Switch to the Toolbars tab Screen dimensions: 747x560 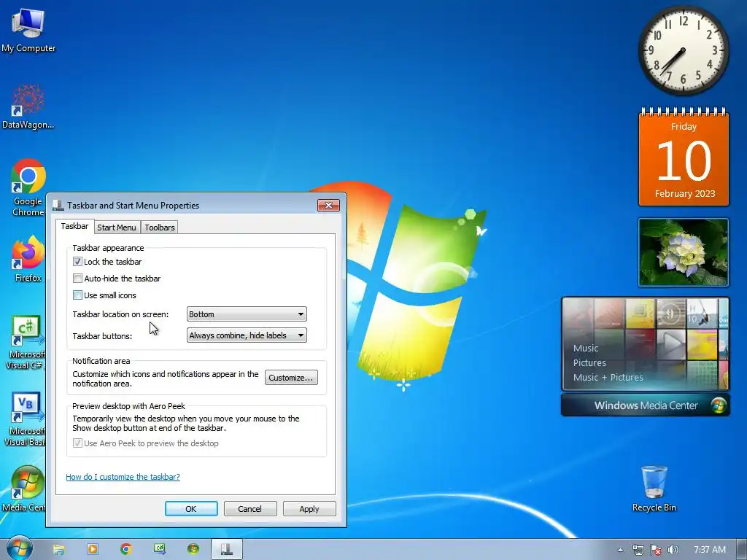(160, 227)
